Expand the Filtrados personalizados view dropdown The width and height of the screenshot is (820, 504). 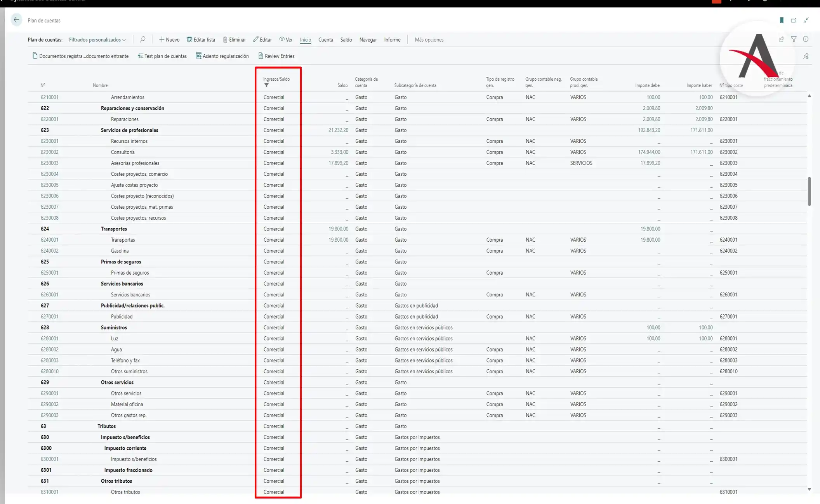pos(97,40)
